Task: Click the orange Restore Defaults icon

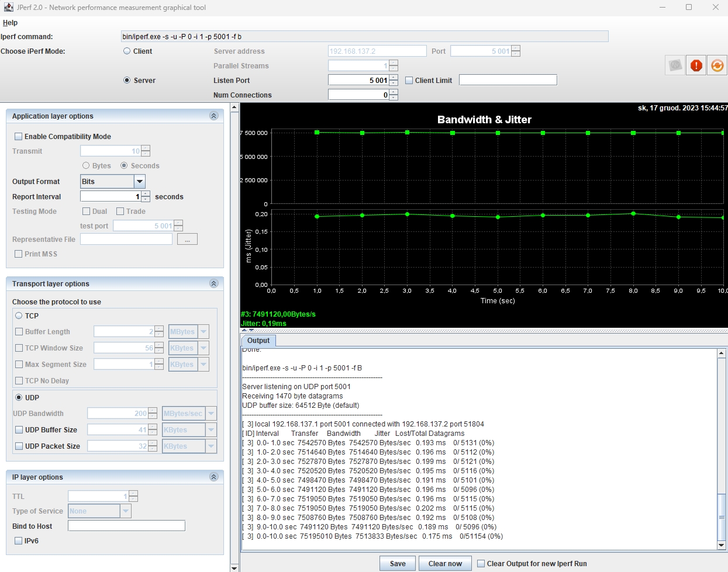Action: (717, 65)
